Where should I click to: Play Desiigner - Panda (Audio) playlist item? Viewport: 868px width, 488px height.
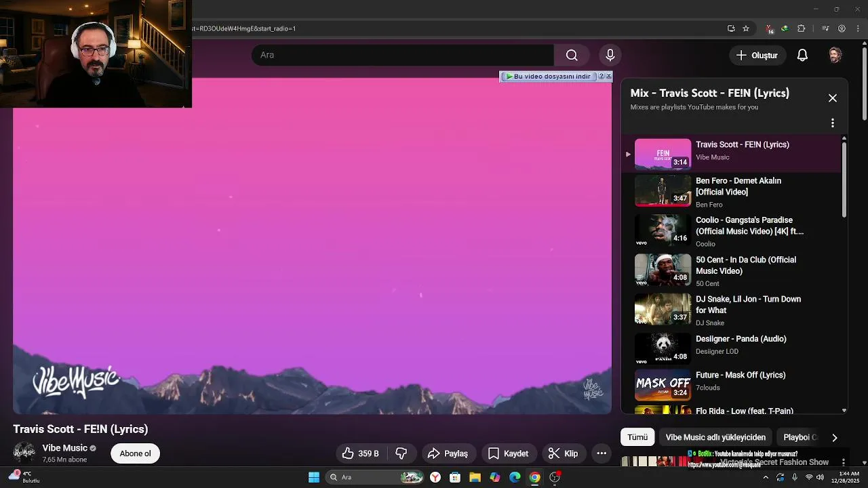(732, 349)
